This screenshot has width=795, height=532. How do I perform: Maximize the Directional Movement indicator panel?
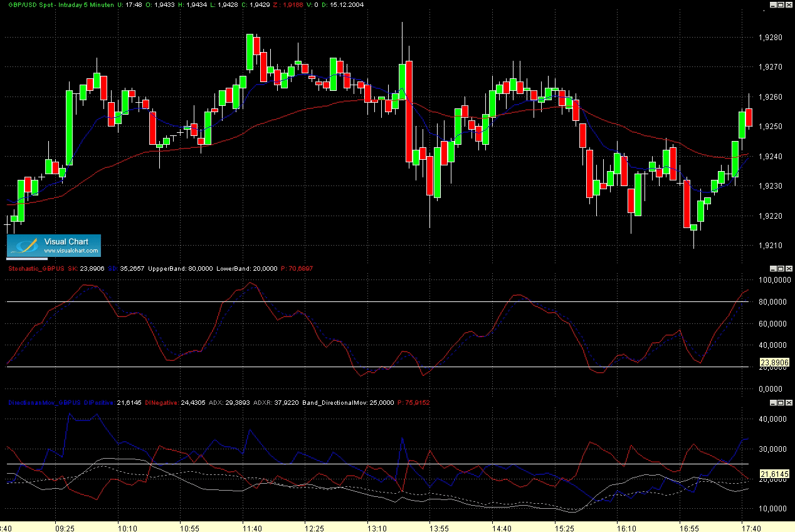781,402
